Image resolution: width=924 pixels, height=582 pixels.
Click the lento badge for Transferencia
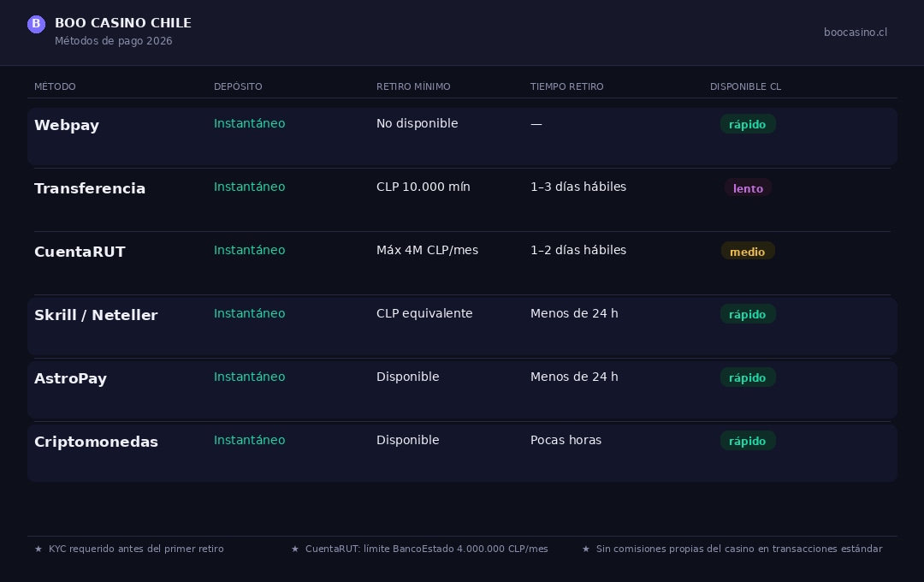pyautogui.click(x=748, y=188)
